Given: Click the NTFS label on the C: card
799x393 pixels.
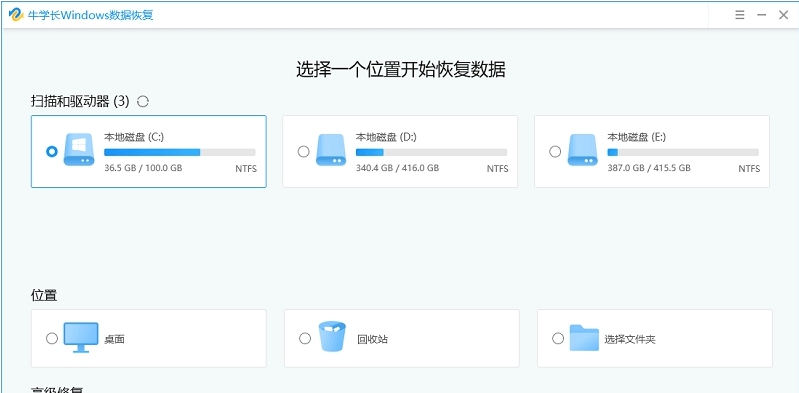Looking at the screenshot, I should pyautogui.click(x=246, y=169).
